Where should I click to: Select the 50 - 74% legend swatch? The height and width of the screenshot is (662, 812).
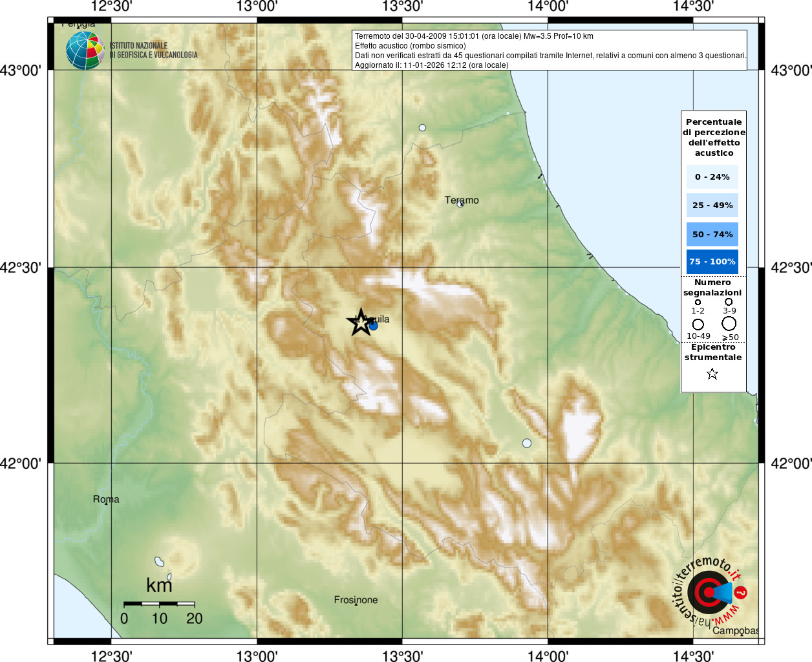pos(712,234)
